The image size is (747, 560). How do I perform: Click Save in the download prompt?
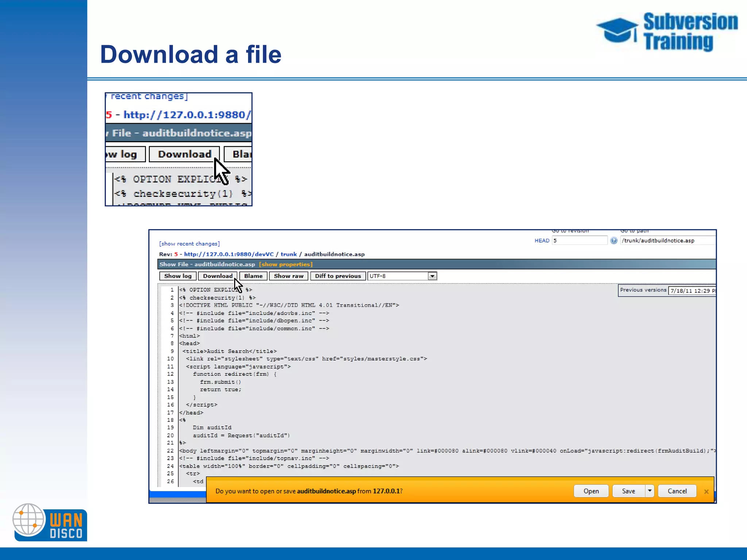click(628, 491)
